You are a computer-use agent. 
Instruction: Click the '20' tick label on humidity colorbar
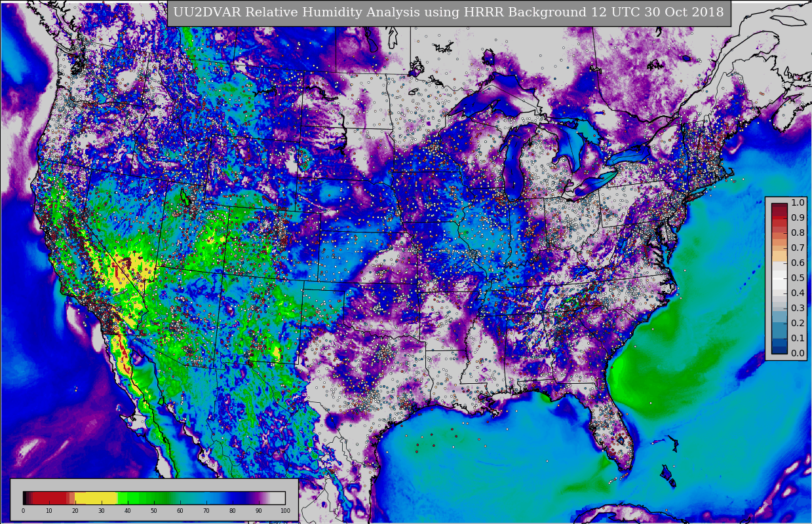point(75,511)
